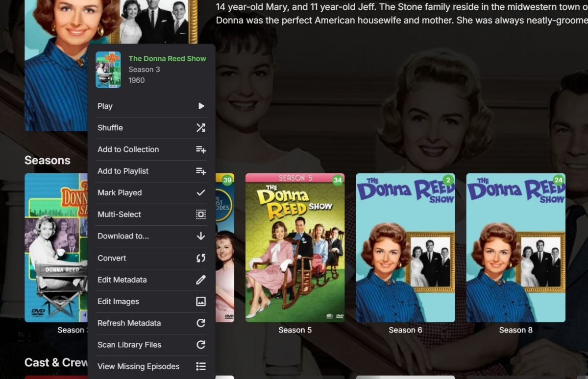Click the Add to Playlist icon
This screenshot has height=379, width=588.
201,171
